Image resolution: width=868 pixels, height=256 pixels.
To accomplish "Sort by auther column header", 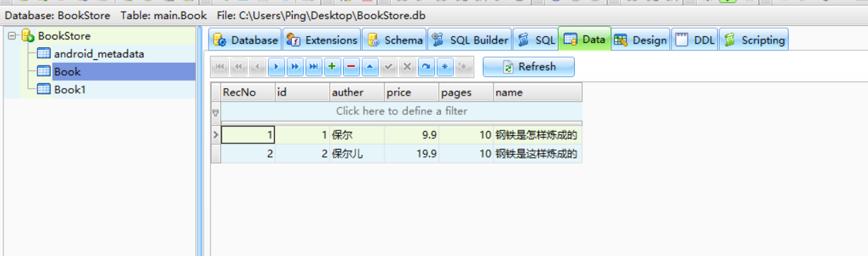I will 357,92.
